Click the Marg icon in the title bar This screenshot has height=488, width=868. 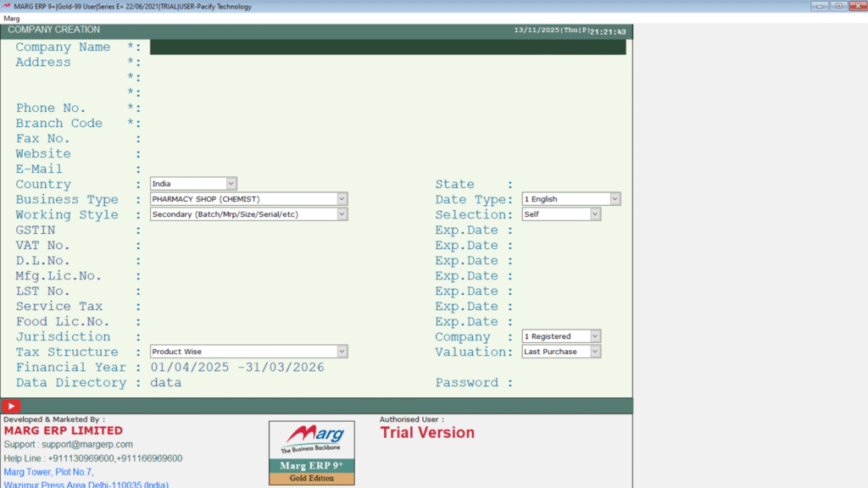tap(6, 6)
